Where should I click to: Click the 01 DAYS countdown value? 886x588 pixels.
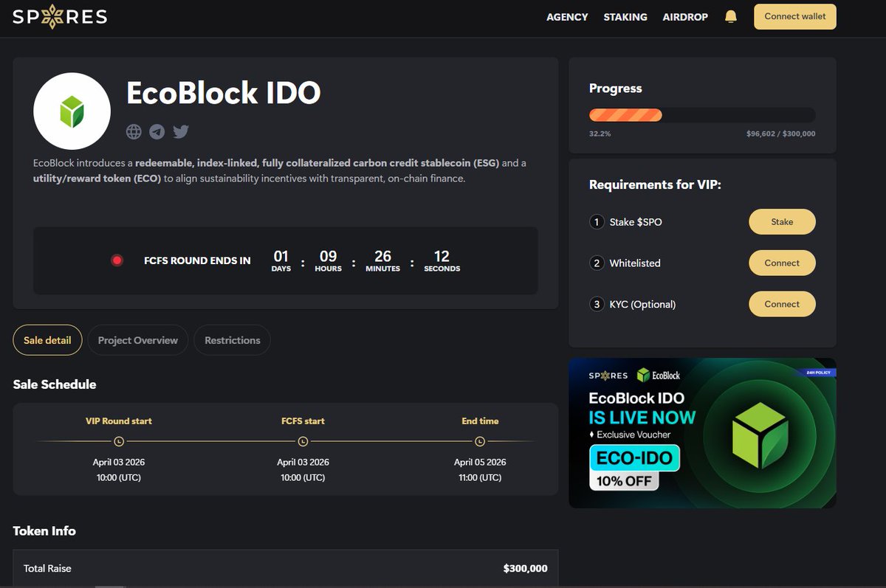[x=281, y=260]
